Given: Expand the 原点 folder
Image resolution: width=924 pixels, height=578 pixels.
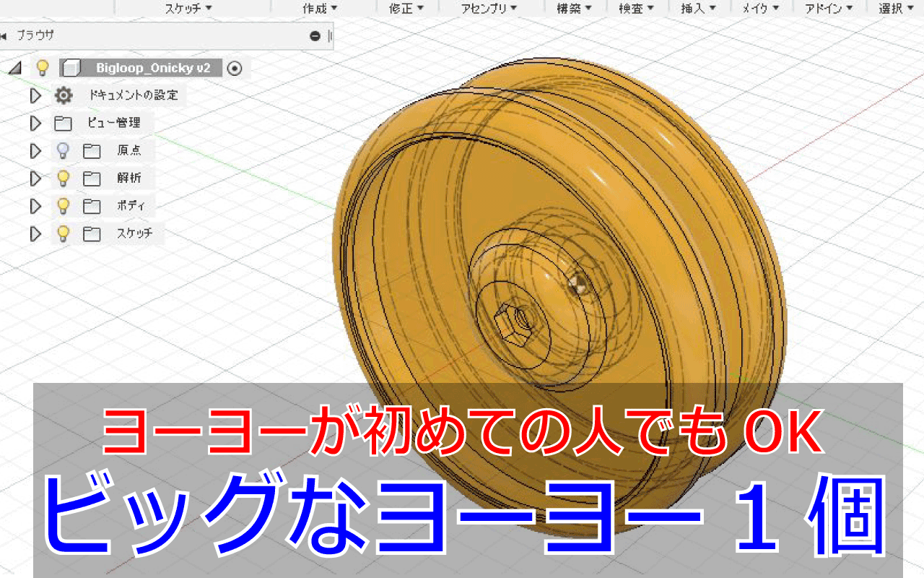Looking at the screenshot, I should (35, 151).
